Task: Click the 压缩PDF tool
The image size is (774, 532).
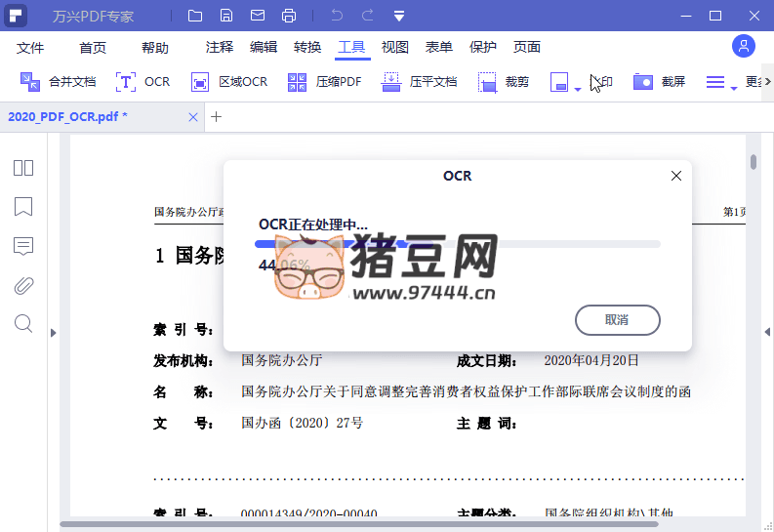Action: (x=325, y=82)
